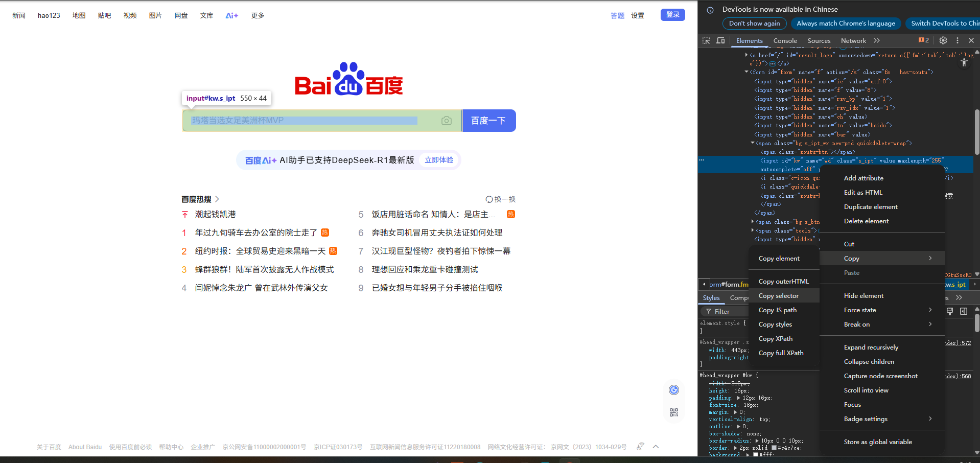Expand the border shorthand triangle in Styles
The image size is (980, 463).
[x=736, y=448]
